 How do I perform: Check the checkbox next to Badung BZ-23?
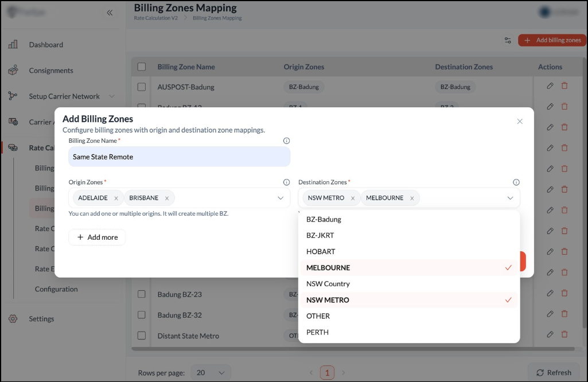coord(141,294)
